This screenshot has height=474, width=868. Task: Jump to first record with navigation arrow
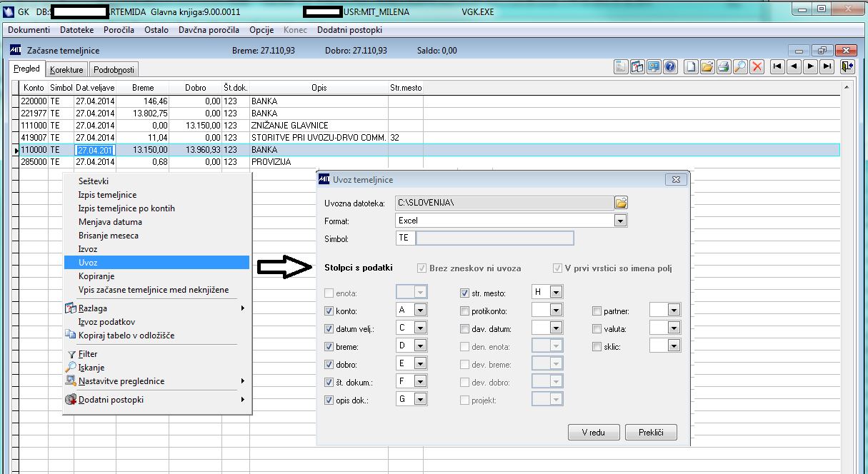[x=777, y=67]
